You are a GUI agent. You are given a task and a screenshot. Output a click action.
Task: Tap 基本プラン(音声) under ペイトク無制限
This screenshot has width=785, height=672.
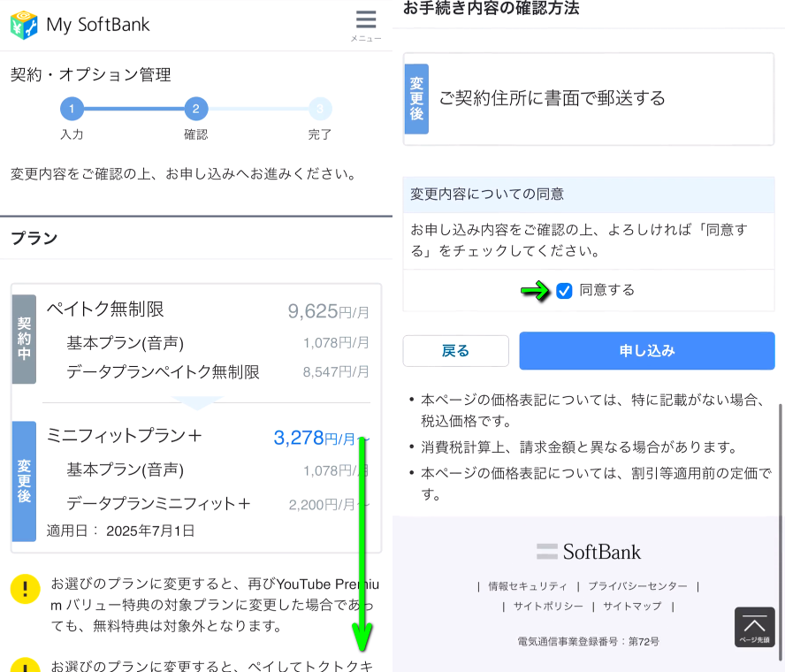click(x=126, y=343)
